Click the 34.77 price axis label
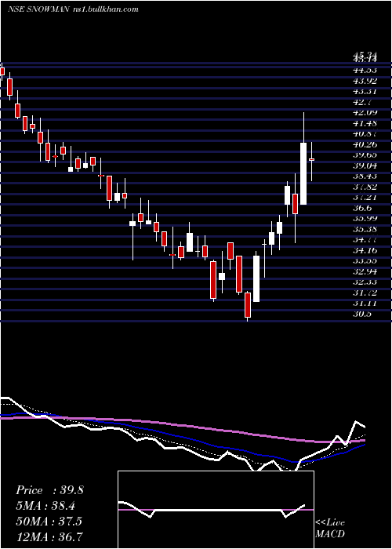Screen dimensions: 392x549 coord(365,239)
